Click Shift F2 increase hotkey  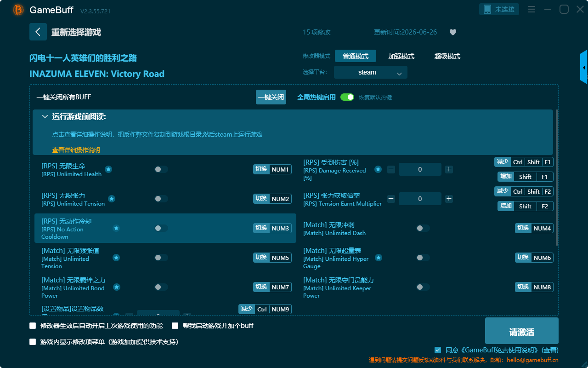tap(526, 206)
